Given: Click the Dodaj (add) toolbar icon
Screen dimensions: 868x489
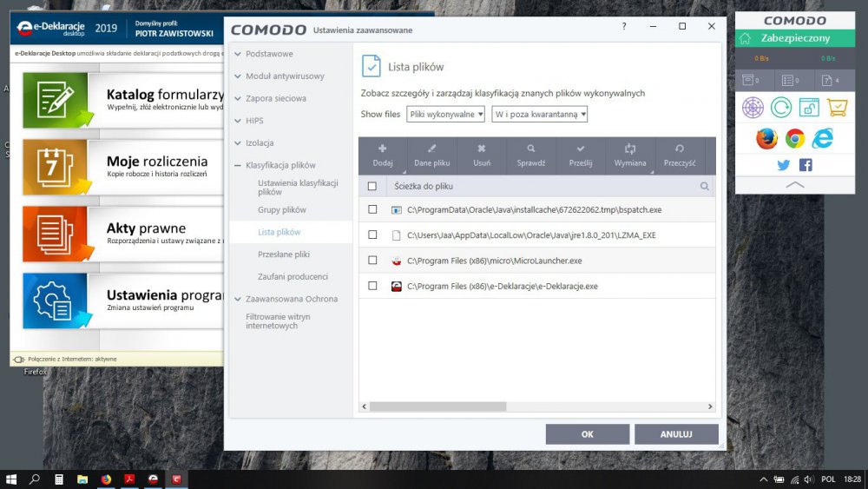Looking at the screenshot, I should (x=382, y=149).
